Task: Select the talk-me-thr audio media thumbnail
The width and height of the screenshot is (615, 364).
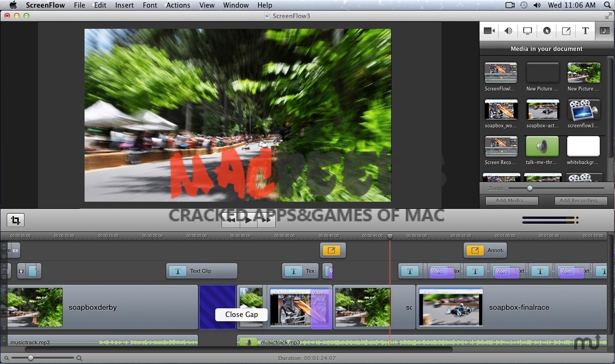Action: [x=542, y=146]
